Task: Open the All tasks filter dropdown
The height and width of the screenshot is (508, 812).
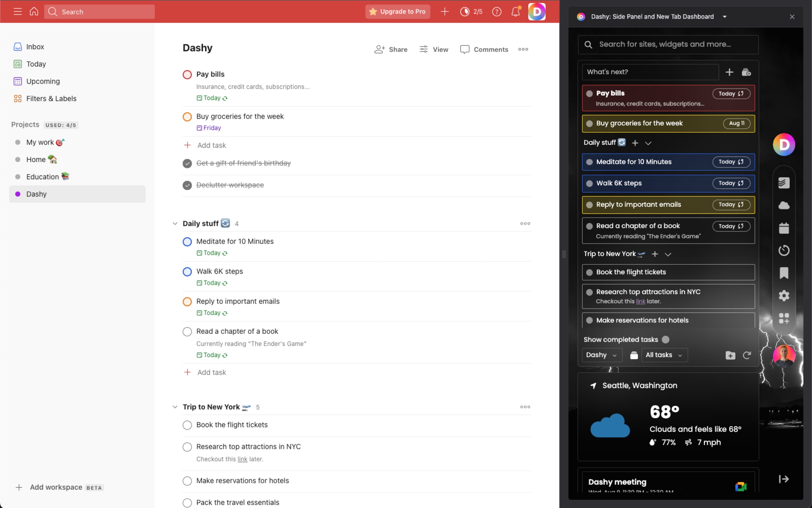Action: (664, 355)
